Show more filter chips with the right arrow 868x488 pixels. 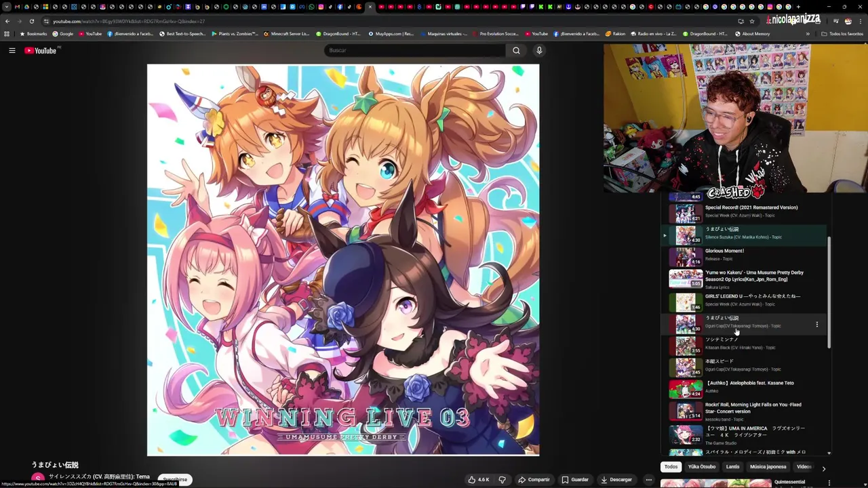[823, 468]
